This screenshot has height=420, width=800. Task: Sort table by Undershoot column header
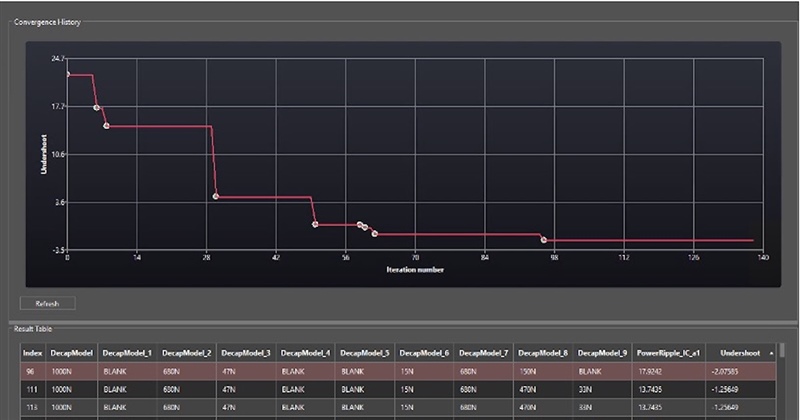pos(740,352)
